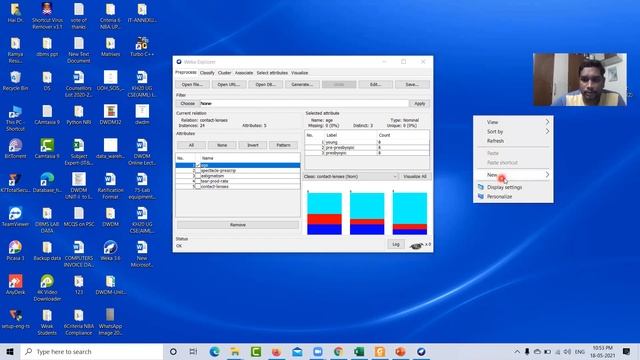This screenshot has width=640, height=360.
Task: Open the Zoom app in the taskbar
Action: (318, 351)
